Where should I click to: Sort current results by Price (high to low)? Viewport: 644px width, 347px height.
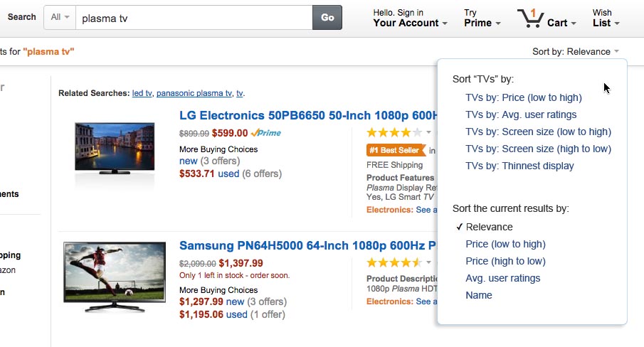[505, 261]
